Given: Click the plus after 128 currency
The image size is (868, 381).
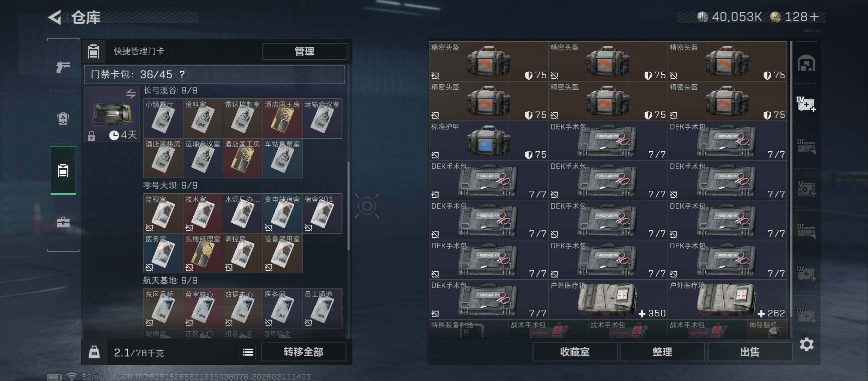Looking at the screenshot, I should (814, 17).
